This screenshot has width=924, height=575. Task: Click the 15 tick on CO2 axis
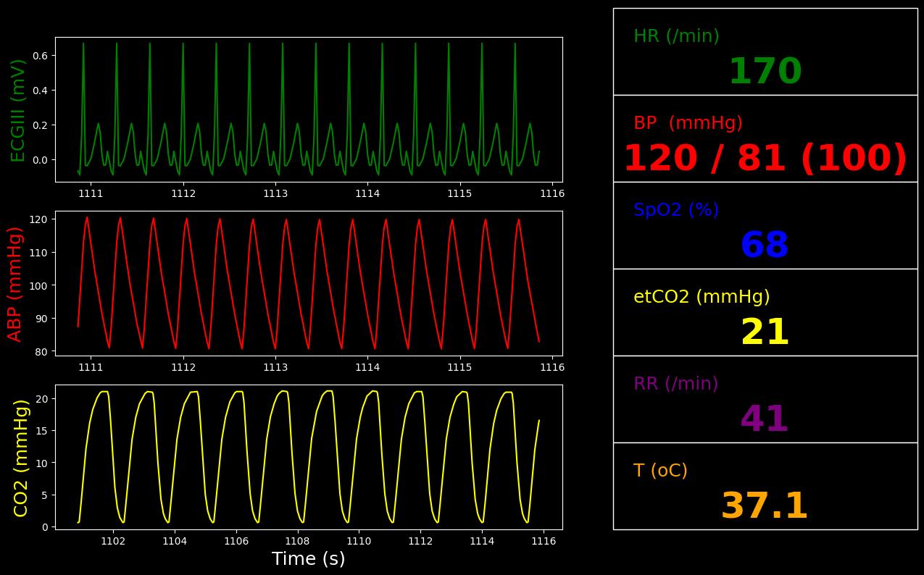pos(41,431)
